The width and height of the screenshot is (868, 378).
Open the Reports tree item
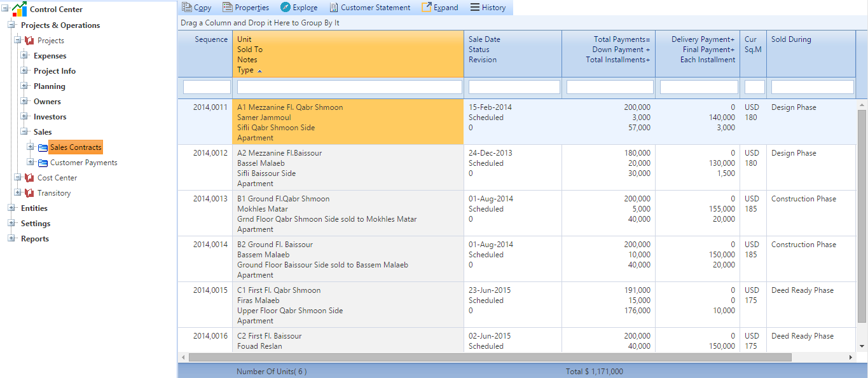click(x=35, y=239)
